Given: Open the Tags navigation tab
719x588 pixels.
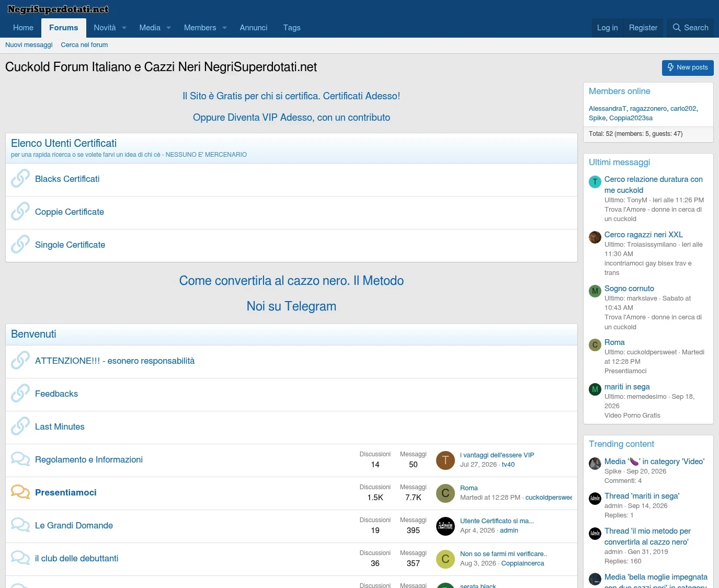Looking at the screenshot, I should point(292,28).
